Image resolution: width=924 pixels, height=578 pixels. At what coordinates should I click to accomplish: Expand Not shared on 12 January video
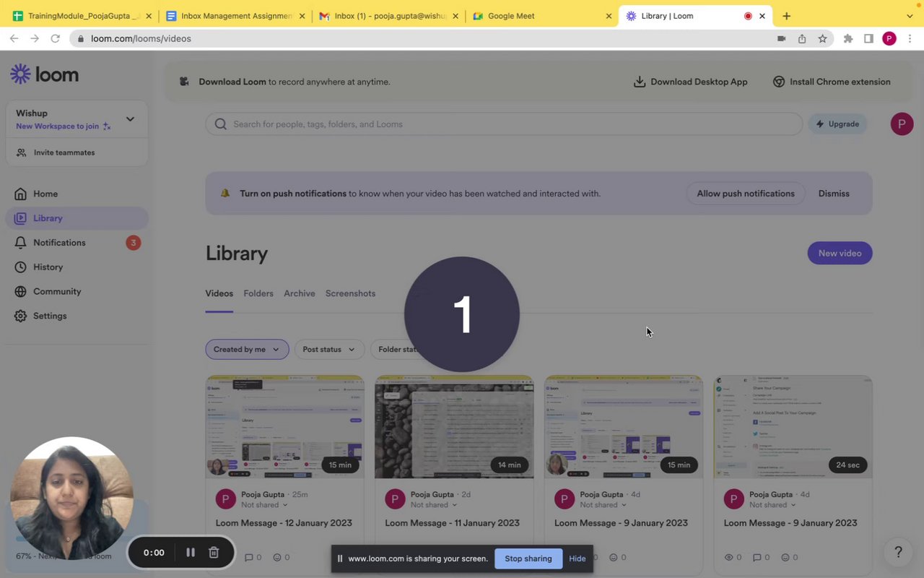pyautogui.click(x=264, y=505)
